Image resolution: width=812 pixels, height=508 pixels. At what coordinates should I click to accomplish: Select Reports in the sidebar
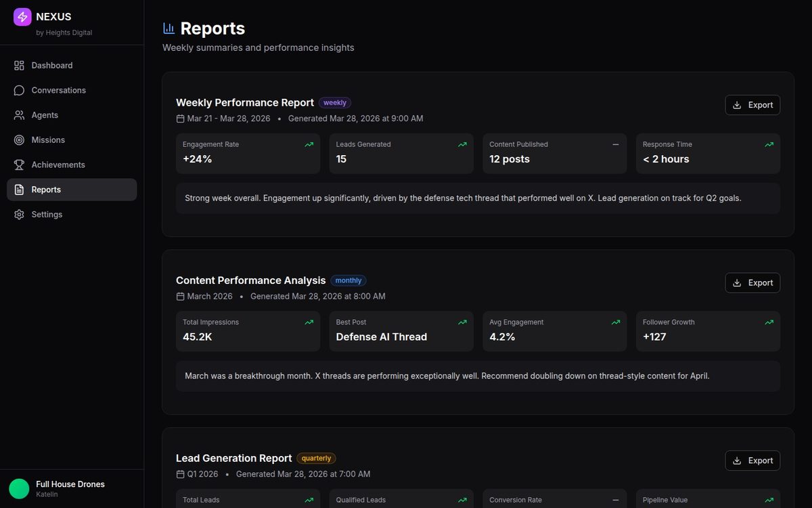coord(72,190)
